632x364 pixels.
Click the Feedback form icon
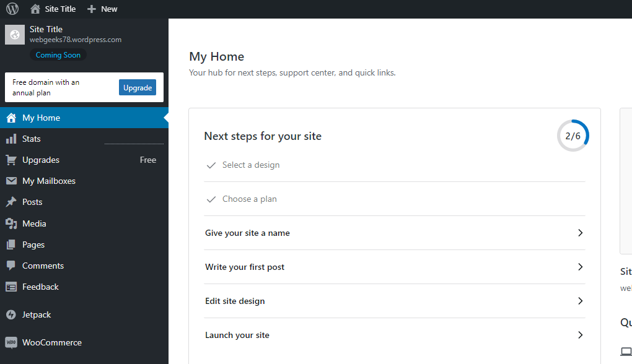11,287
